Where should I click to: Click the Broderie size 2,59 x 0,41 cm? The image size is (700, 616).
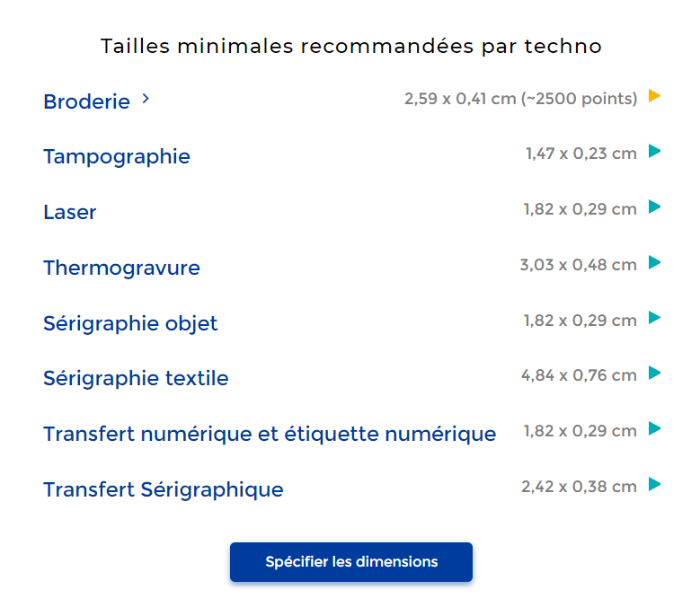pos(520,99)
